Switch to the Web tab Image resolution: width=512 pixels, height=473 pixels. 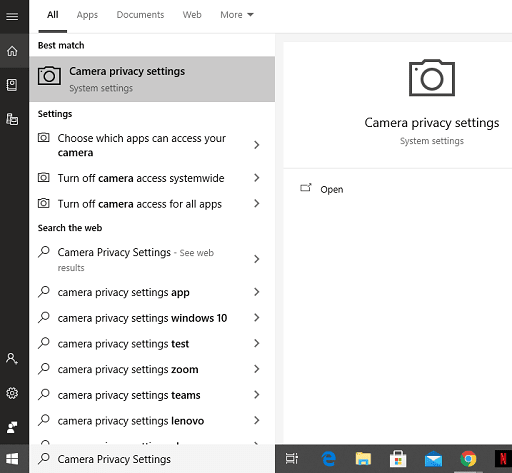coord(192,15)
